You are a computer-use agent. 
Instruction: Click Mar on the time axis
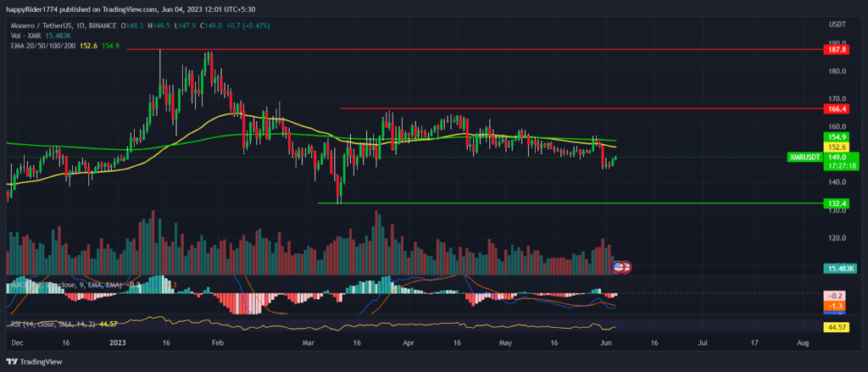[309, 343]
